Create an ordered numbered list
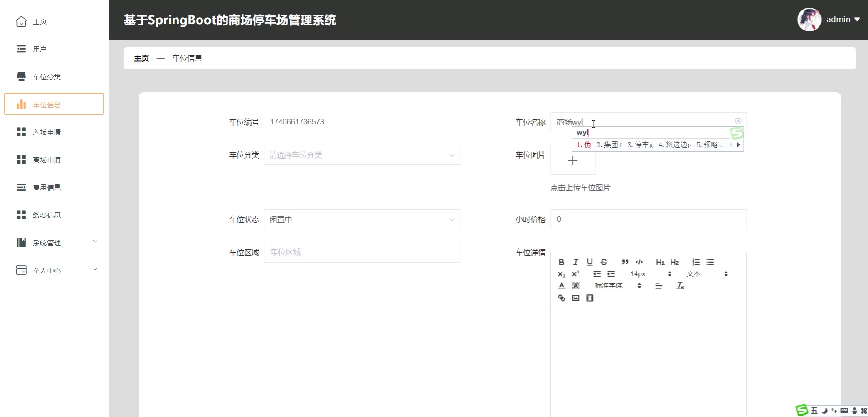The width and height of the screenshot is (868, 417). pyautogui.click(x=696, y=262)
